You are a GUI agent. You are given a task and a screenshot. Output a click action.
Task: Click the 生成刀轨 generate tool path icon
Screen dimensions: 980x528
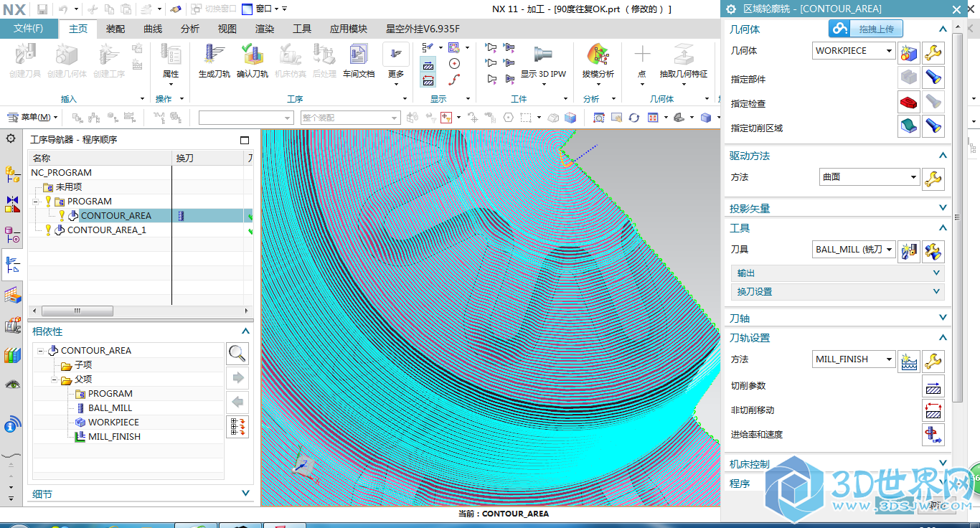(x=214, y=55)
